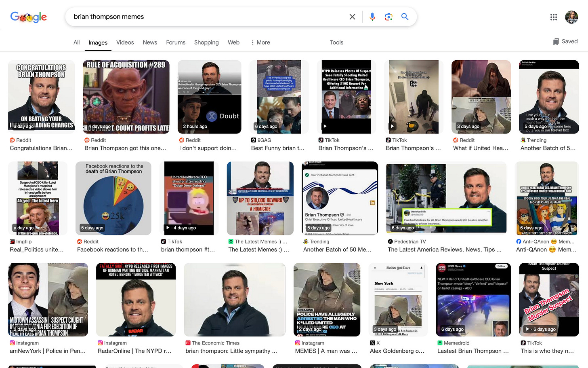The height and width of the screenshot is (368, 588).
Task: Open 'Lastest Brian Thompson' Memedroid link
Action: (x=473, y=351)
